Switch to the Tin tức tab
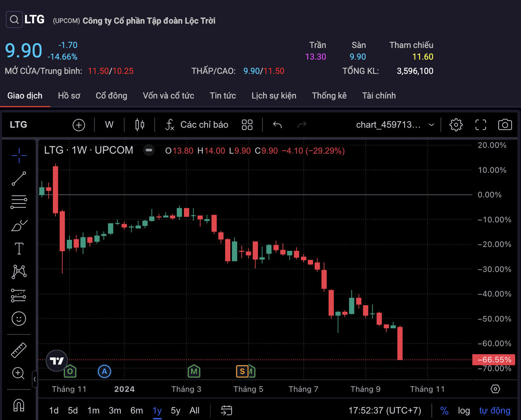Screen dimensions: 521x420 223,96
